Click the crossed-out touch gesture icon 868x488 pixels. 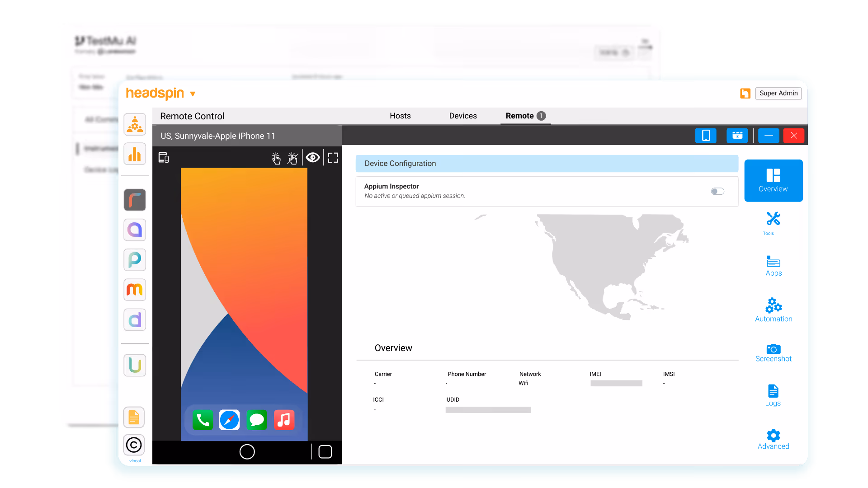[292, 158]
